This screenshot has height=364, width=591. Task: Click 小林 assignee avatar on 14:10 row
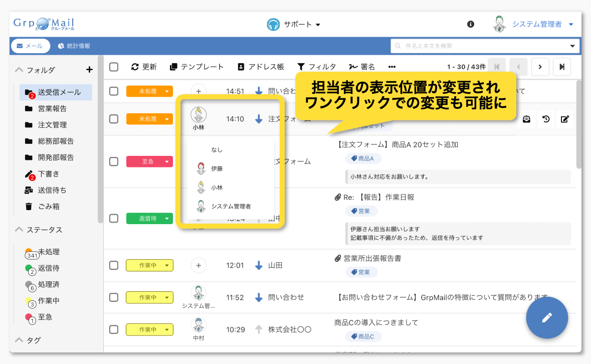coord(199,114)
